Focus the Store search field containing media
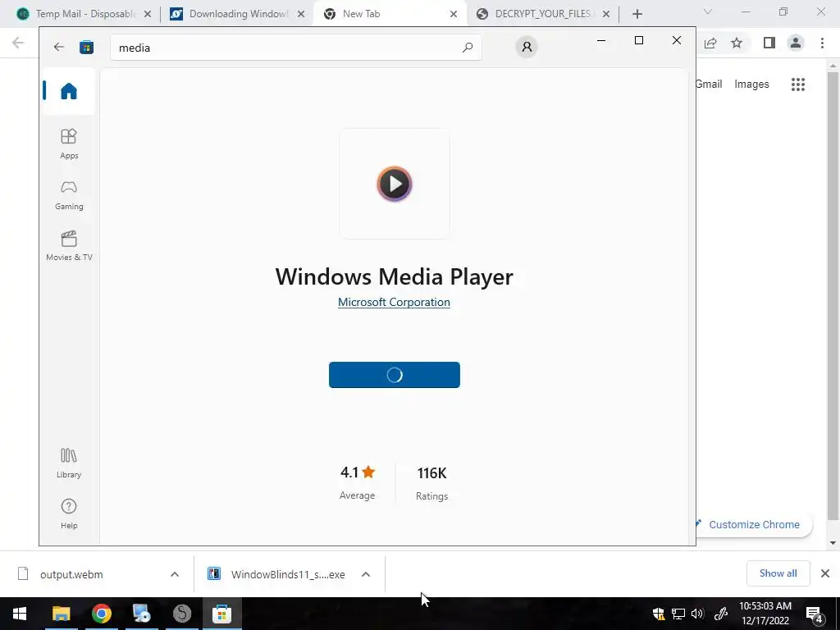840x630 pixels. [295, 48]
